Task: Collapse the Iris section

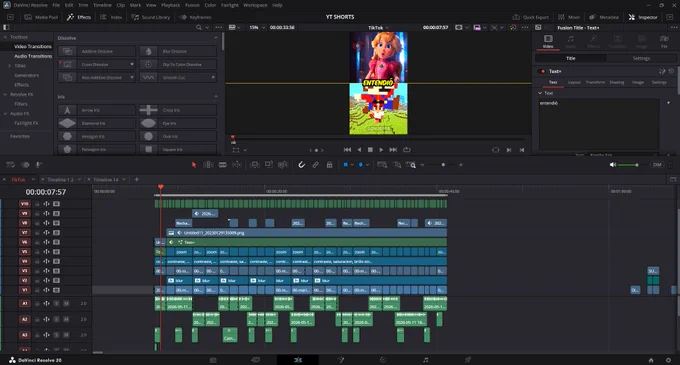Action: (x=216, y=96)
